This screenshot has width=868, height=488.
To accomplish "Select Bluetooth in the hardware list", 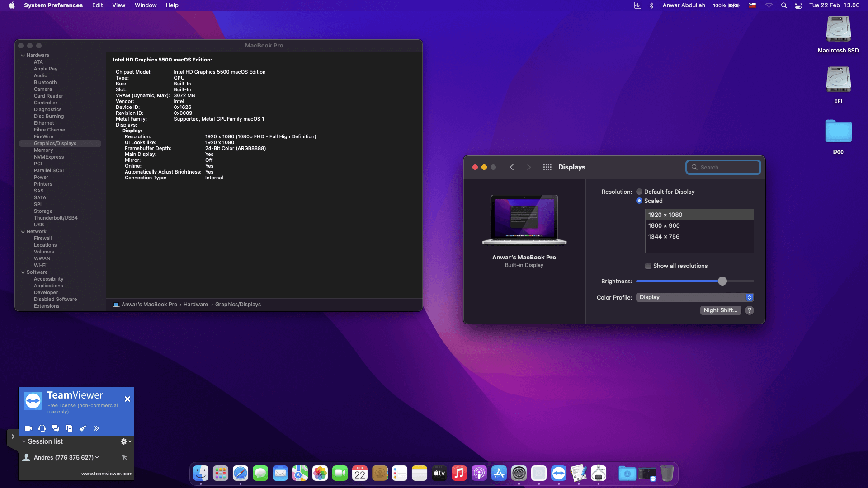I will (45, 83).
